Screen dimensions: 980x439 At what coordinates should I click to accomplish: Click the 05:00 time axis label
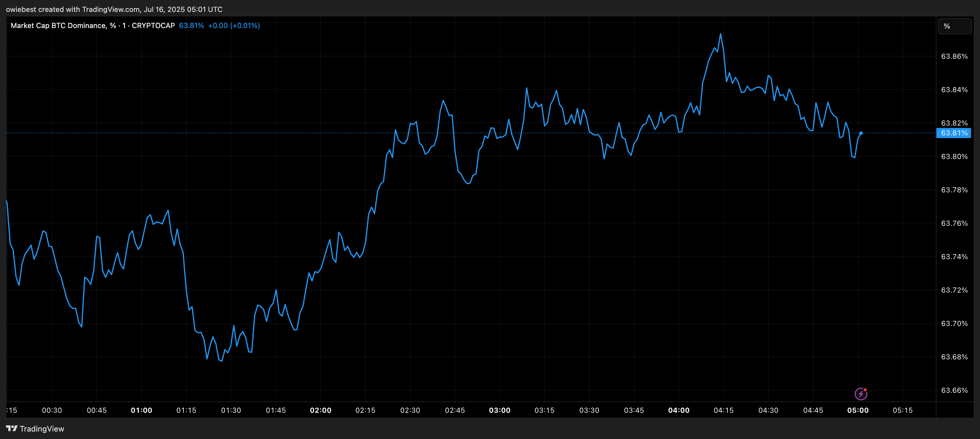[x=858, y=410]
